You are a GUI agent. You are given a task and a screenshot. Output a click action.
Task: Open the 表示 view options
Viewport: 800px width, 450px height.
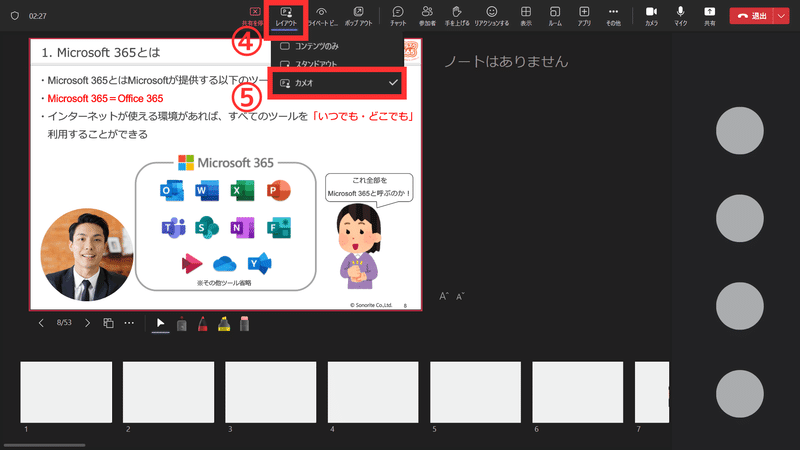point(526,16)
